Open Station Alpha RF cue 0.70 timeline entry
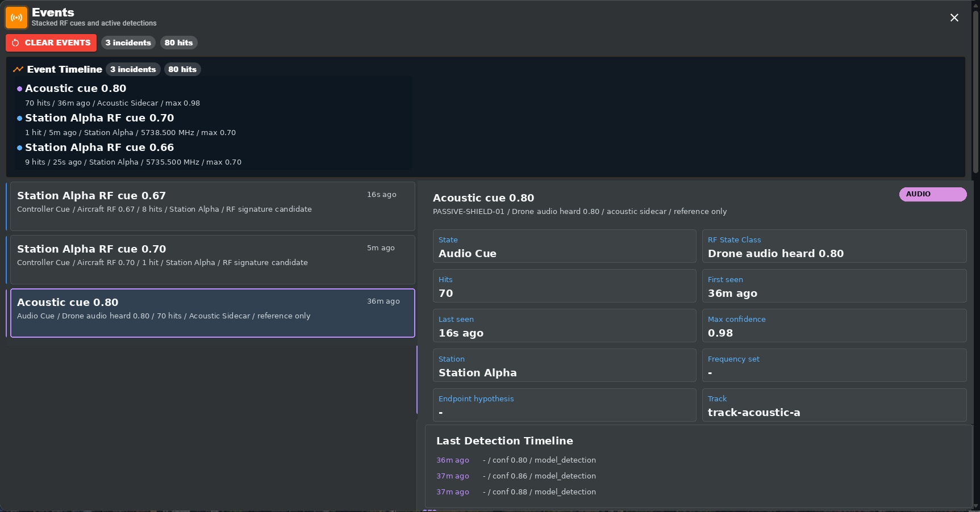Image resolution: width=980 pixels, height=512 pixels. tap(99, 118)
